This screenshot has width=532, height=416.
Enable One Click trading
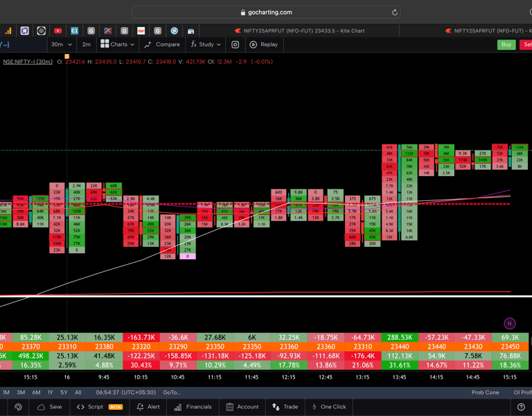[329, 407]
